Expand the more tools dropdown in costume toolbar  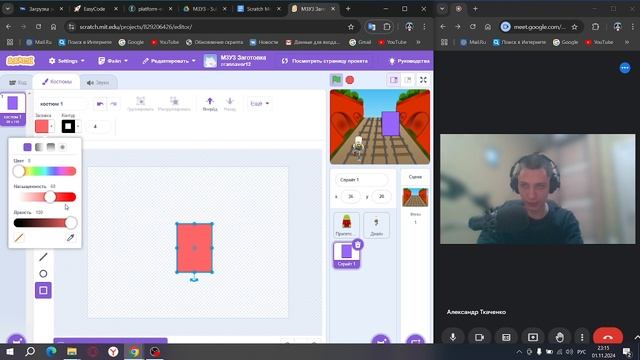pos(259,104)
